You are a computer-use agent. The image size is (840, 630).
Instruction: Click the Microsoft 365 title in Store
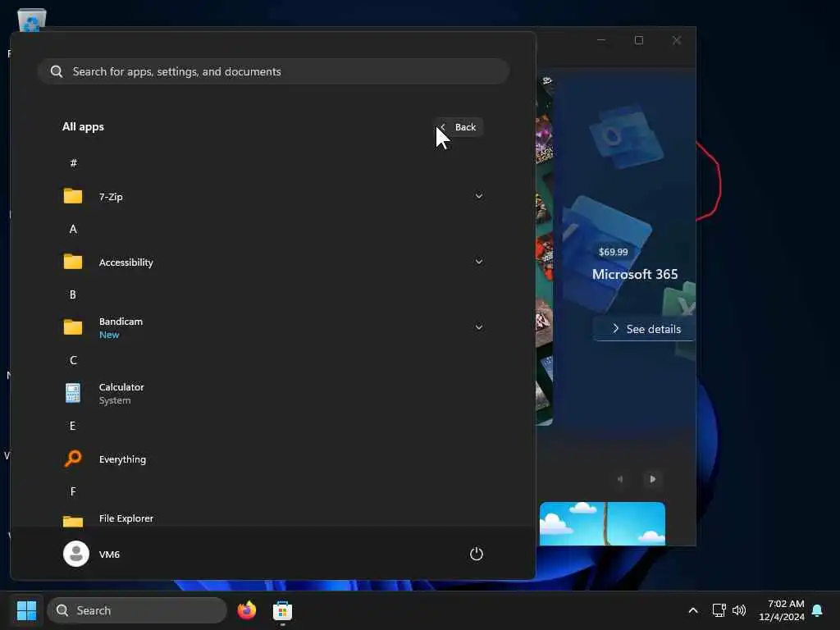coord(635,274)
